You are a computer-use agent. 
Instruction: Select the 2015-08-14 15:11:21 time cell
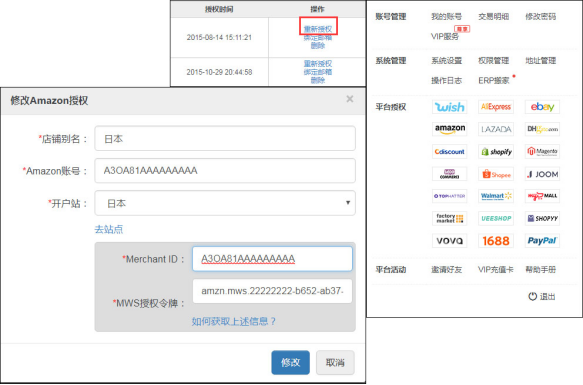click(x=219, y=37)
